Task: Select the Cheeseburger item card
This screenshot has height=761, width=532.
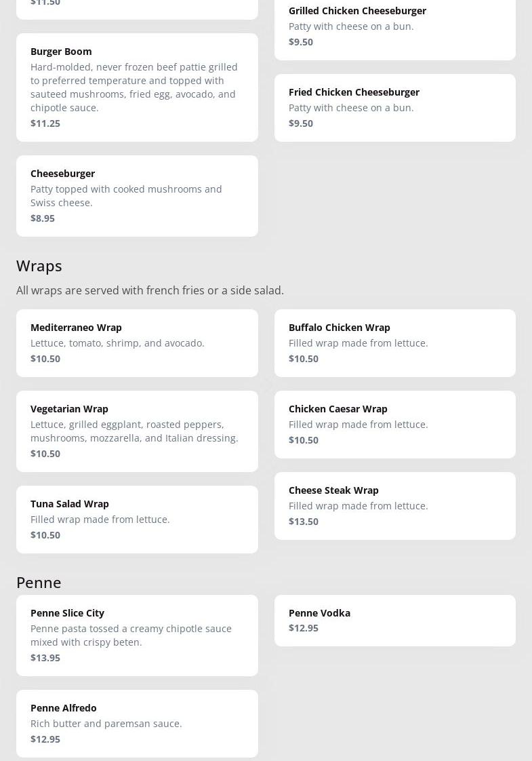Action: point(137,195)
